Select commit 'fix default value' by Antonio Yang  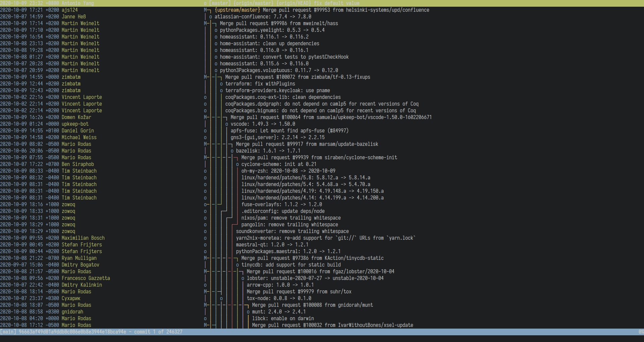coord(322,3)
